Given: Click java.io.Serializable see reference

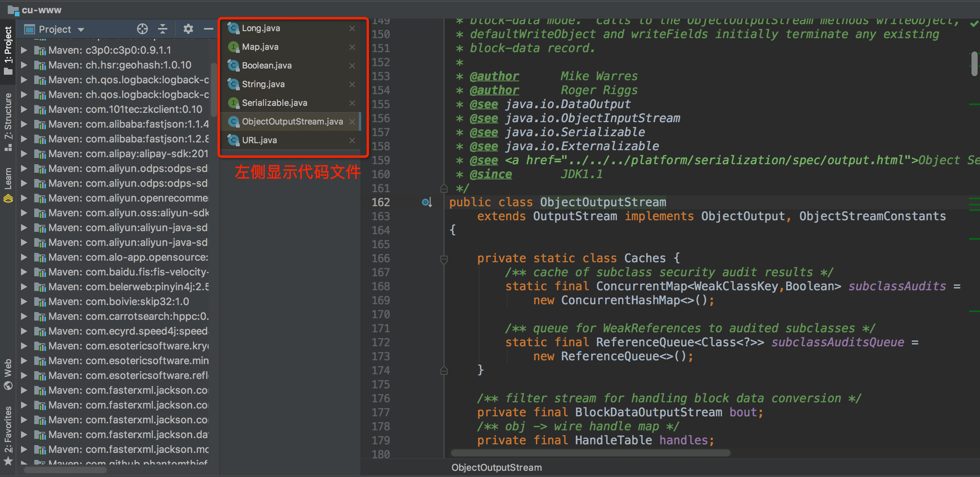Looking at the screenshot, I should 575,132.
